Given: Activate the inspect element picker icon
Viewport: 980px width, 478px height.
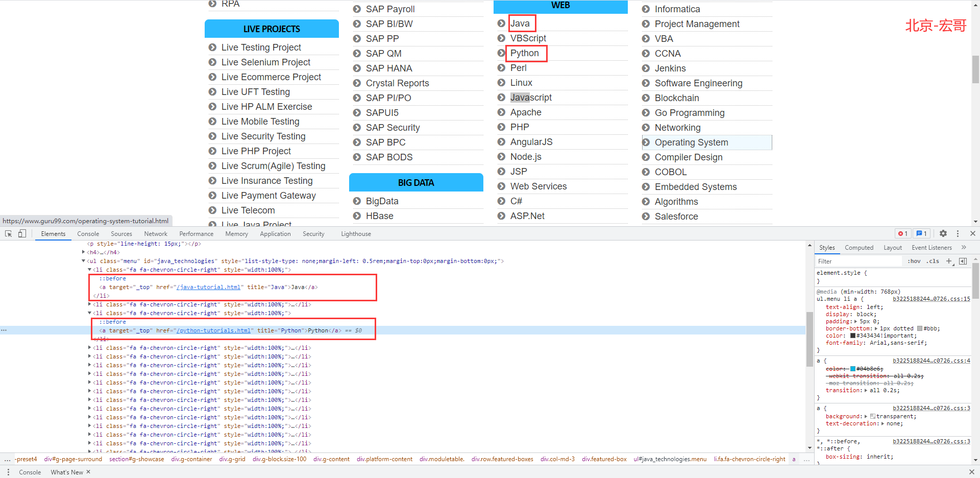Looking at the screenshot, I should (9, 233).
